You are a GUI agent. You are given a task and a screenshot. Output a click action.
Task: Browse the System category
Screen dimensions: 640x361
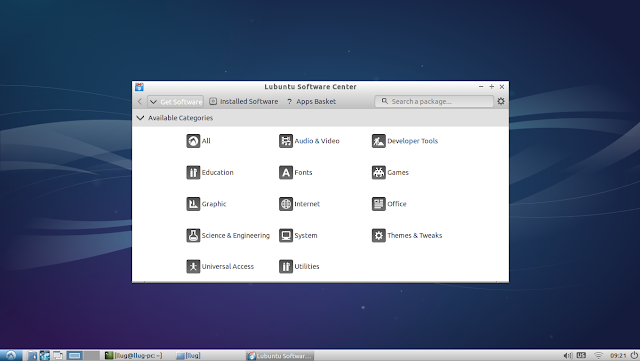click(x=298, y=235)
